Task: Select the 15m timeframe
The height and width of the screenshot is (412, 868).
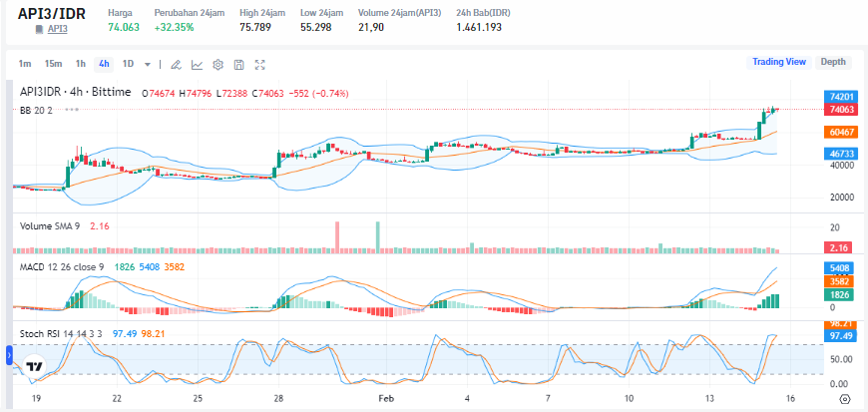Action: pos(53,64)
